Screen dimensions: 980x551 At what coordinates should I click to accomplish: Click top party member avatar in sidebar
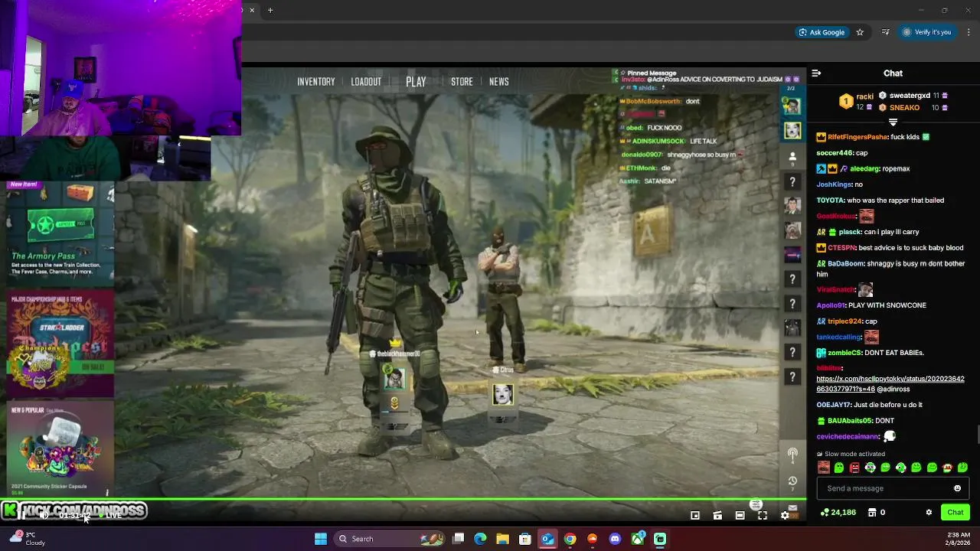(792, 106)
